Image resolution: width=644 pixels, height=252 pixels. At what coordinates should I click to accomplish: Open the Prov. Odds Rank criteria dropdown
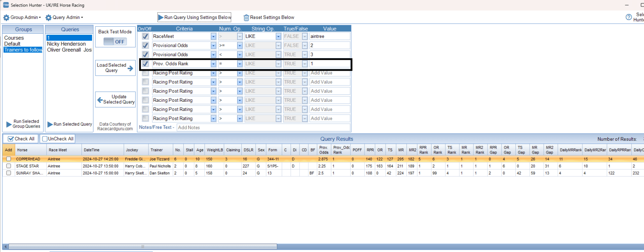213,64
